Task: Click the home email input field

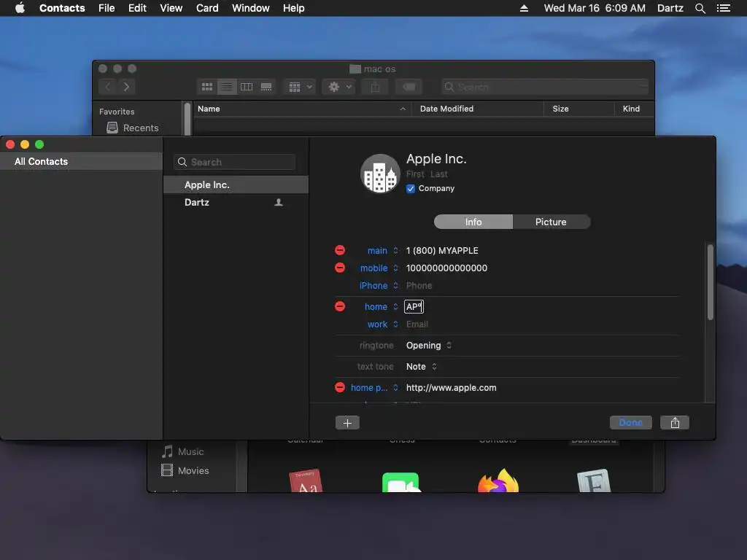Action: pyautogui.click(x=414, y=307)
